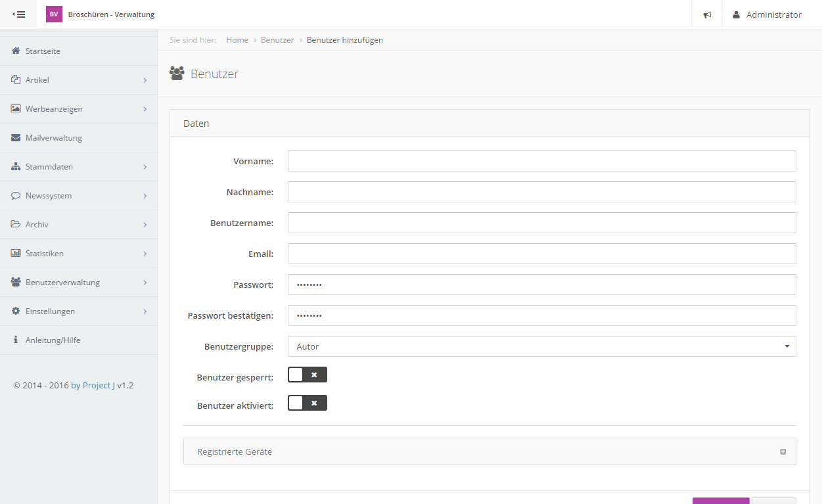Screen dimensions: 822x504
Task: Click the Anleitung/Hilfe info icon
Action: pyautogui.click(x=16, y=340)
